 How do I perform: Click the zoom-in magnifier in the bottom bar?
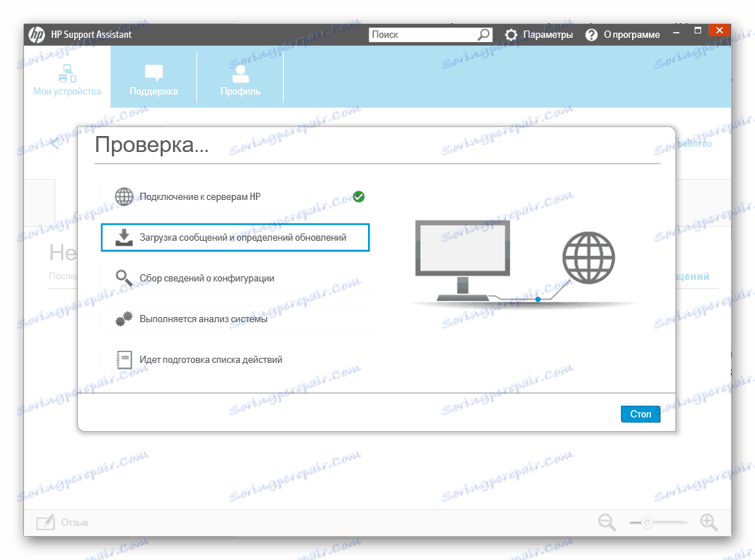pos(706,522)
